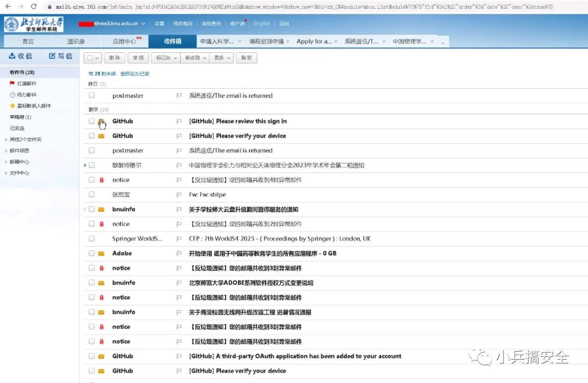Click the 刷新 refresh button

coord(247,58)
